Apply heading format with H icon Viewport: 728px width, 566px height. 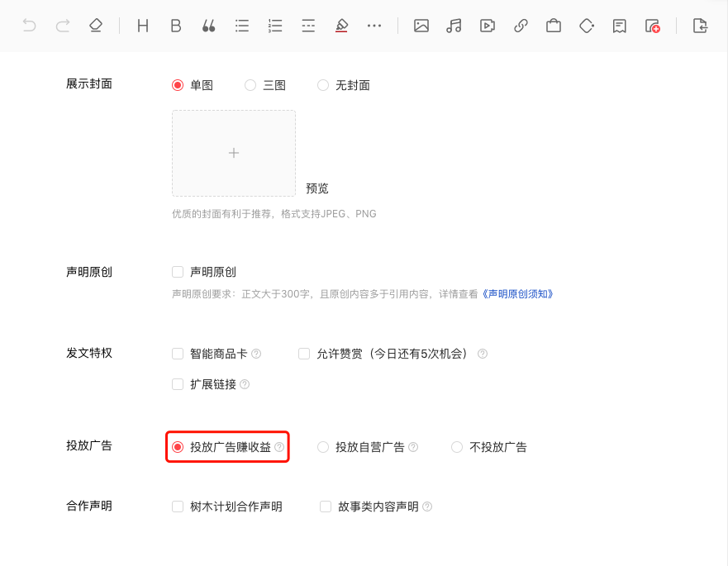coord(142,26)
